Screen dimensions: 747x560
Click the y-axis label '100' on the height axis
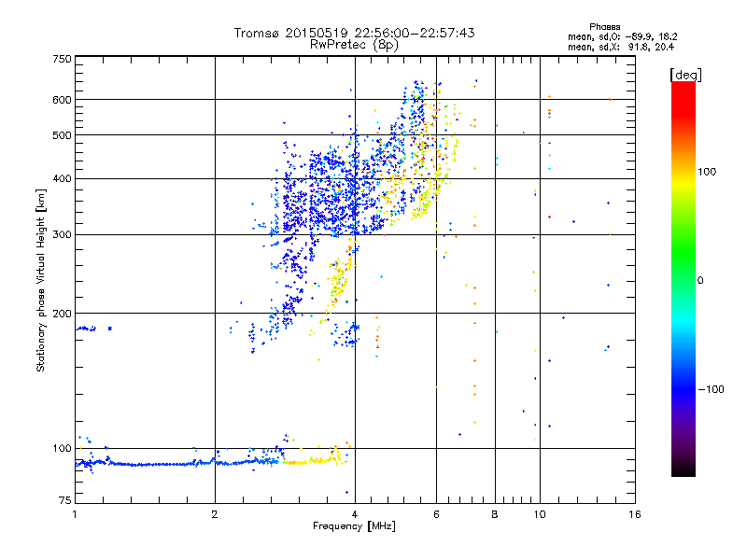(62, 449)
